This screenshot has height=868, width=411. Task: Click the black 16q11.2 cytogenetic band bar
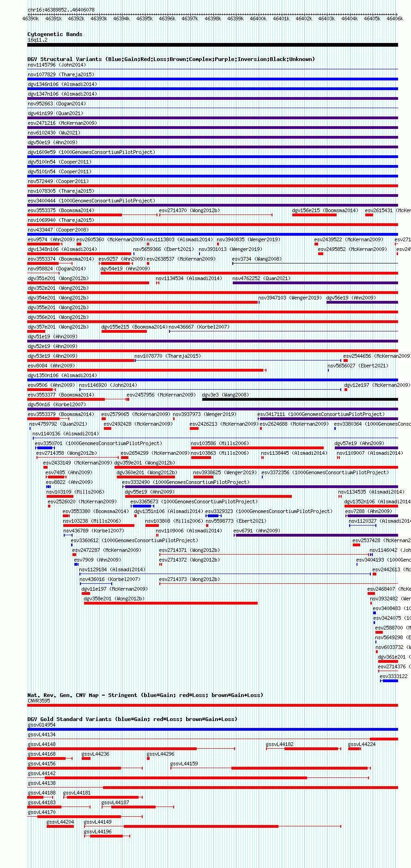point(212,45)
